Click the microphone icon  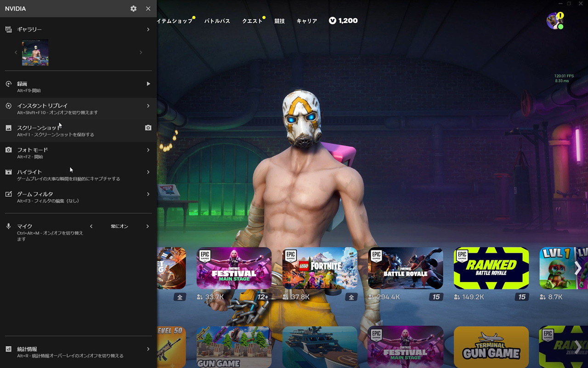(8, 226)
